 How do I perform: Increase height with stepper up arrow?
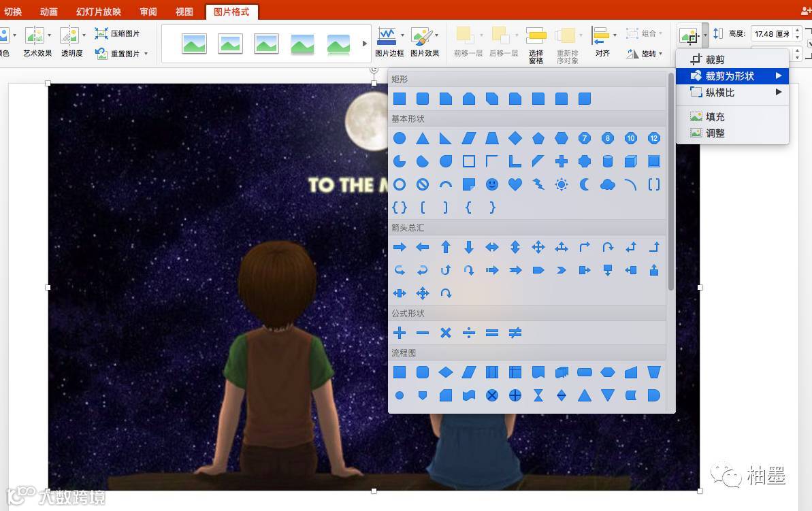pyautogui.click(x=798, y=31)
